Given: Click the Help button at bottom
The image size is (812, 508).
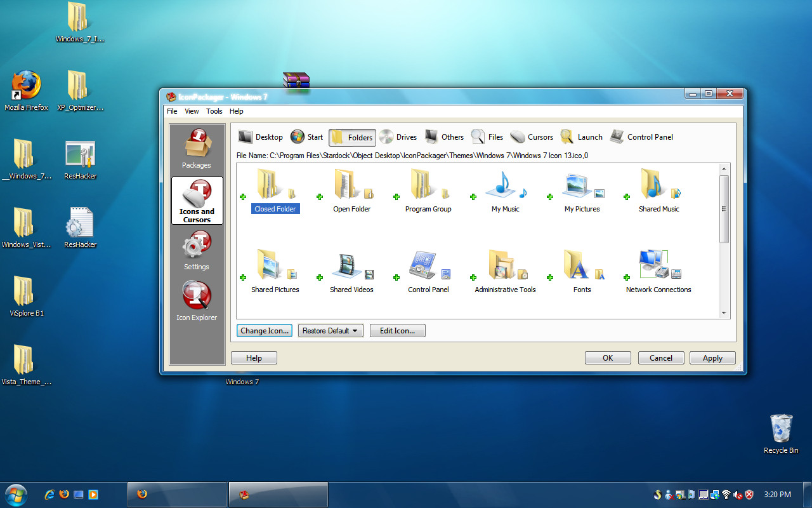Looking at the screenshot, I should point(254,358).
